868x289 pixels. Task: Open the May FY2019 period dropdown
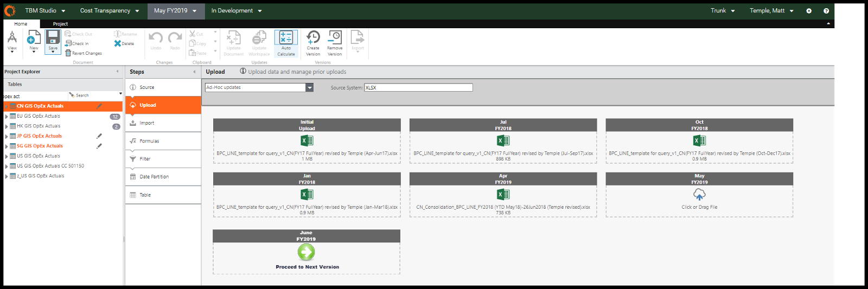175,10
